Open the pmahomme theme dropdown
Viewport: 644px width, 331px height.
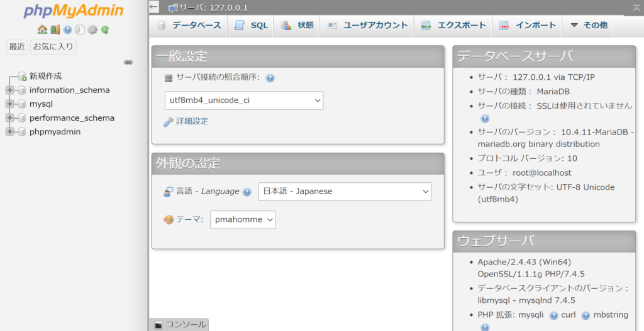pyautogui.click(x=243, y=220)
